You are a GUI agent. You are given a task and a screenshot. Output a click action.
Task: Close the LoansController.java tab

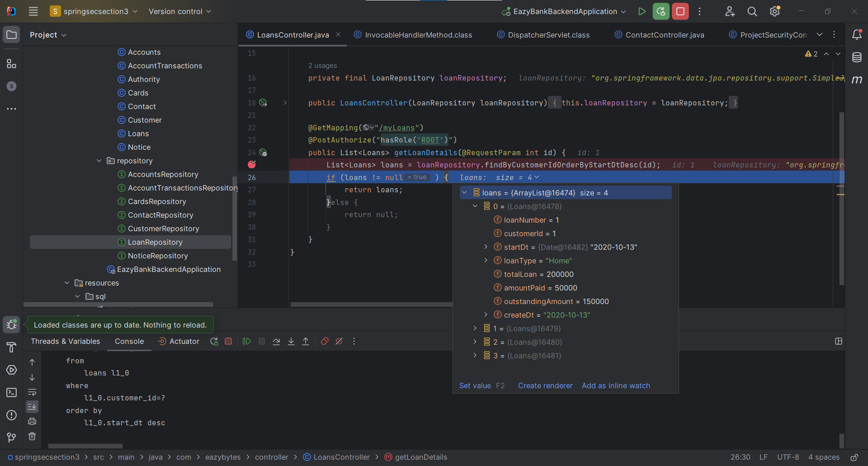(338, 34)
